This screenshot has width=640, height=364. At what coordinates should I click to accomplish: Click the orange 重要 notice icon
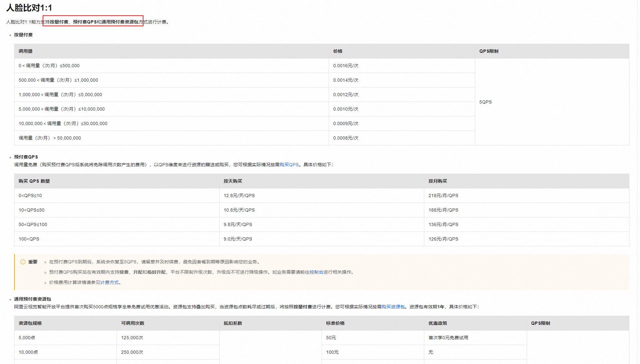click(23, 262)
